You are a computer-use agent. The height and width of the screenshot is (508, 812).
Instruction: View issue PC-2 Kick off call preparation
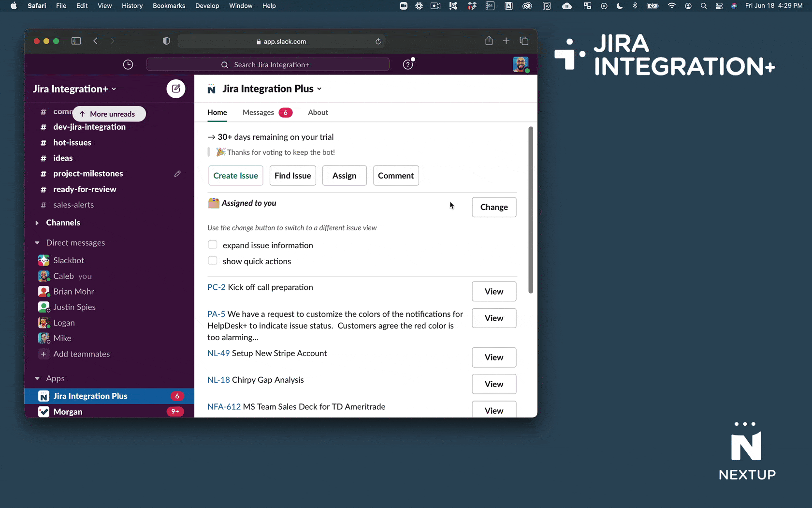[494, 291]
